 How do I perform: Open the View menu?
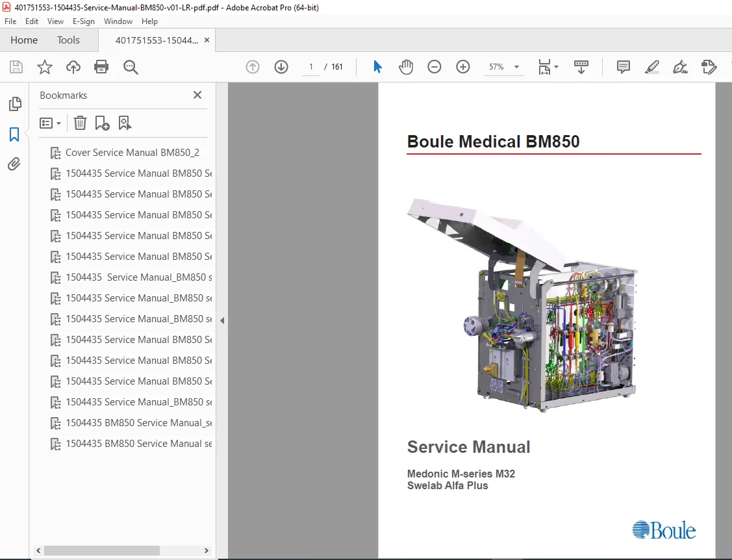tap(55, 21)
